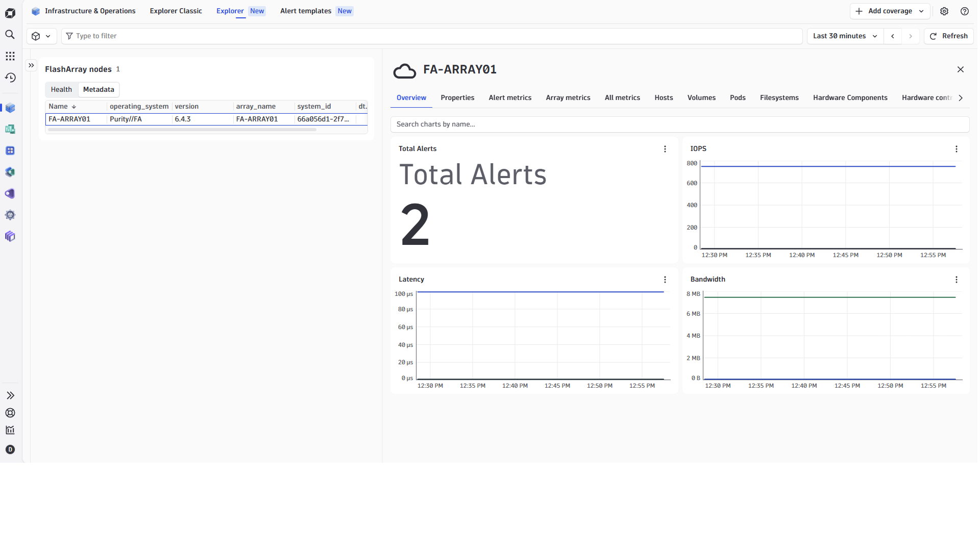The height and width of the screenshot is (551, 980).
Task: Click the Infrastructure & Operations app title
Action: [90, 11]
